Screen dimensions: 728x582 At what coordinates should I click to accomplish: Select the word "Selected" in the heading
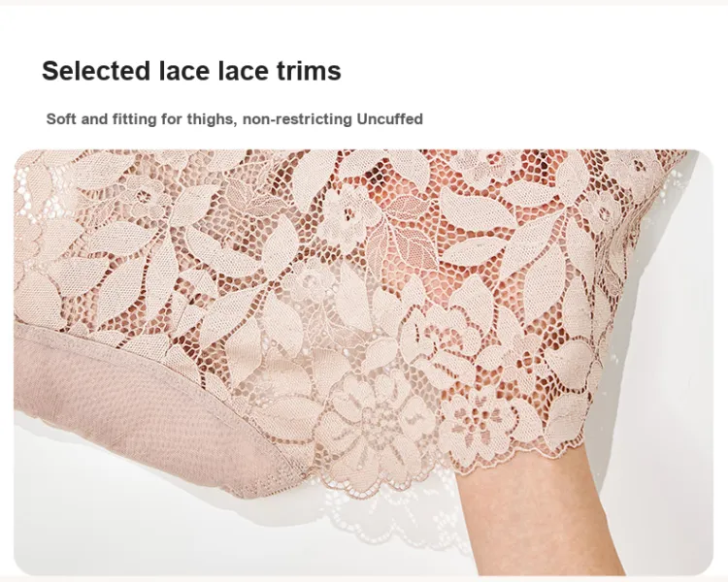point(96,71)
